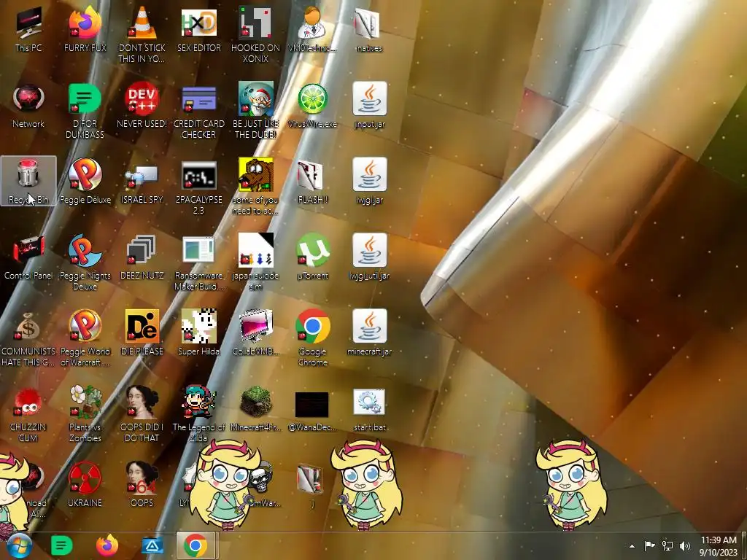Select the scooby dog 'some of you need' icon
The width and height of the screenshot is (747, 560).
[256, 187]
